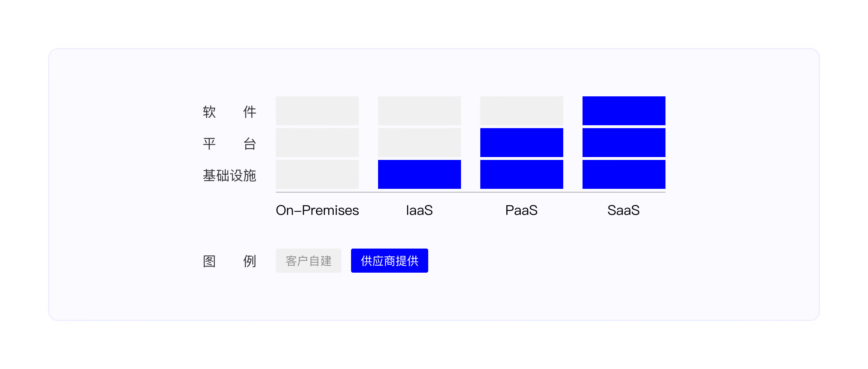Image resolution: width=868 pixels, height=369 pixels.
Task: Select the PaaS 平台 blue block
Action: point(522,142)
